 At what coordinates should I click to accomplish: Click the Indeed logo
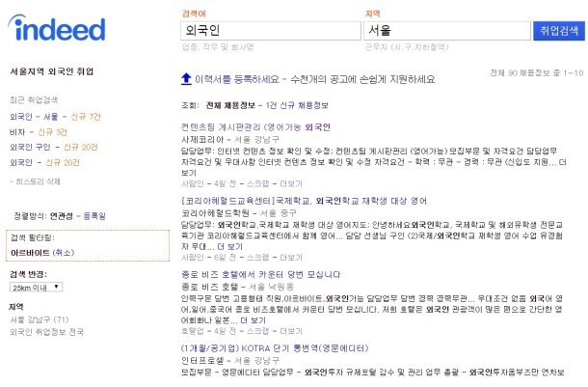pos(64,29)
